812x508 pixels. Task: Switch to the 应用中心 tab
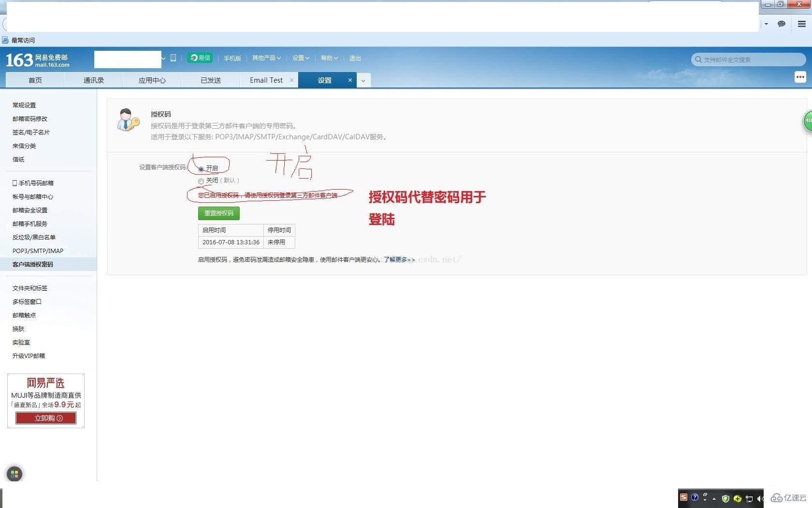pos(152,80)
